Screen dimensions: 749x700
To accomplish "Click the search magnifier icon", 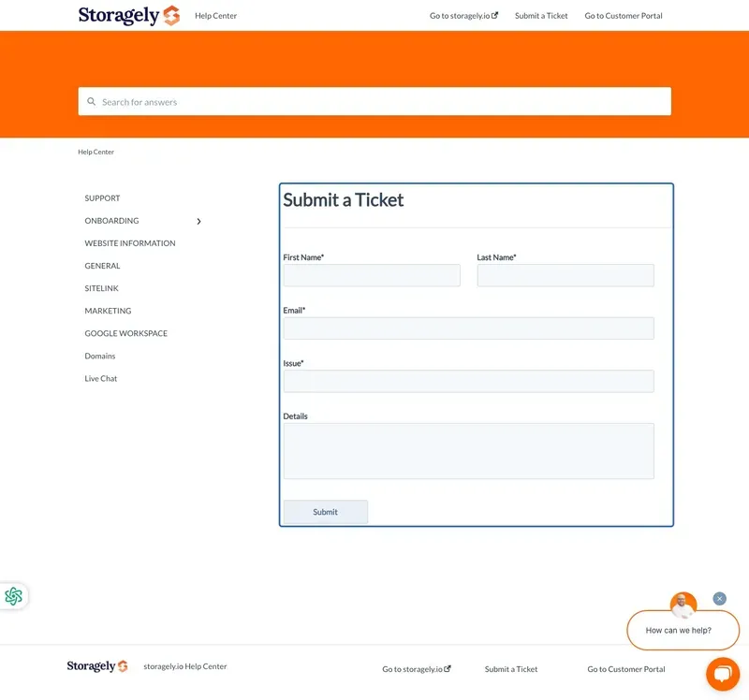I will point(91,102).
